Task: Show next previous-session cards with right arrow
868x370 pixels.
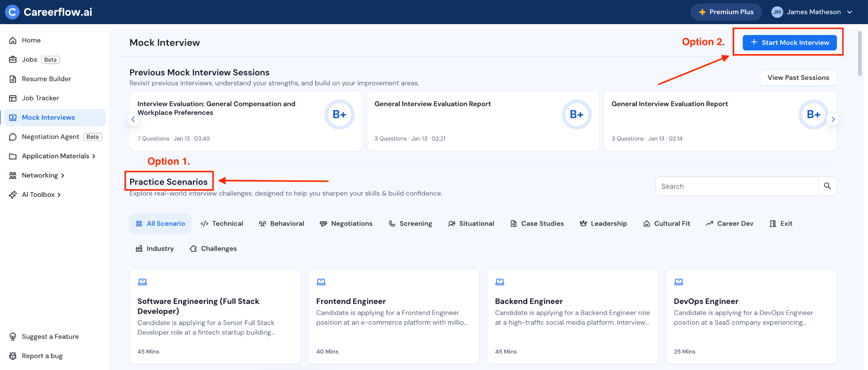Action: (833, 119)
